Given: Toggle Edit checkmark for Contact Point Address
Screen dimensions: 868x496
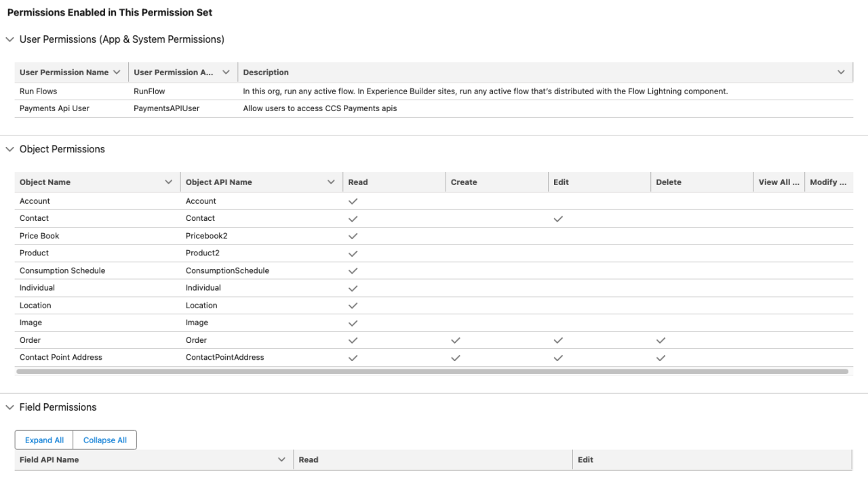Looking at the screenshot, I should click(558, 358).
